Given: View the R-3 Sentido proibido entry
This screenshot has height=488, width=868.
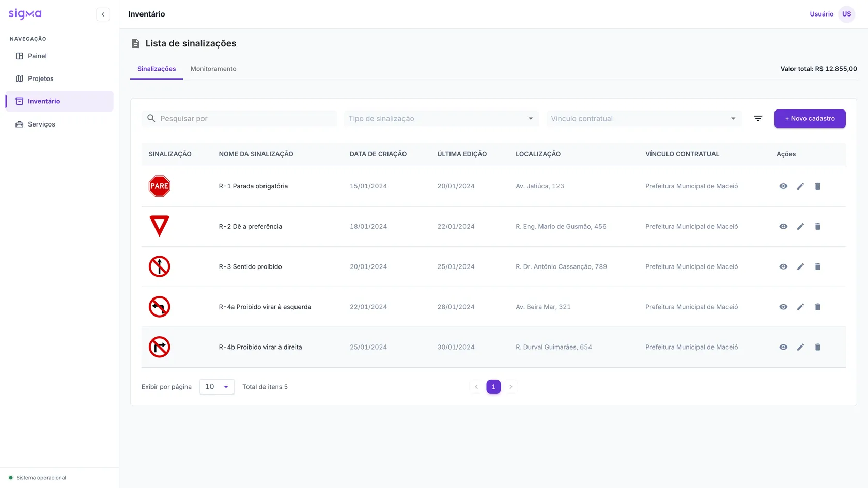Looking at the screenshot, I should click(x=783, y=267).
